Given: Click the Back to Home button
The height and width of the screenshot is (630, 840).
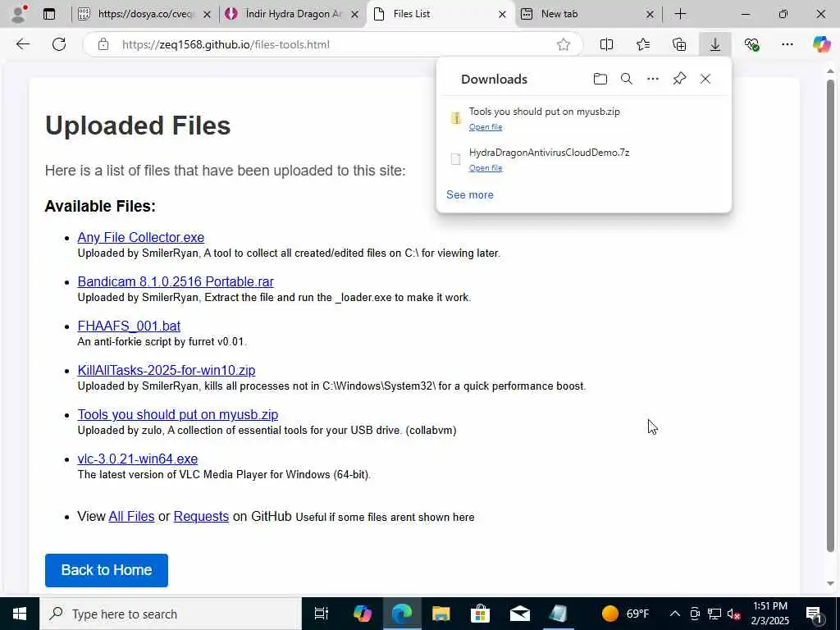Looking at the screenshot, I should coord(107,571).
